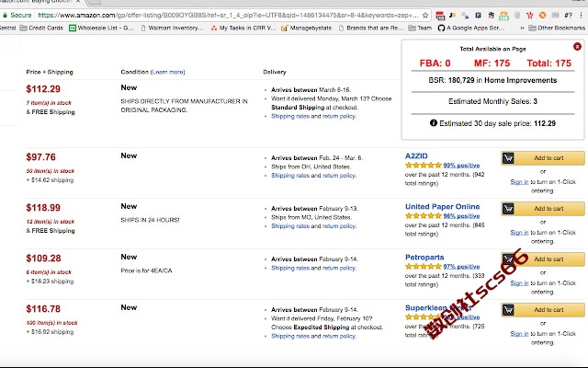Open the Petroparts seller page

click(x=424, y=258)
